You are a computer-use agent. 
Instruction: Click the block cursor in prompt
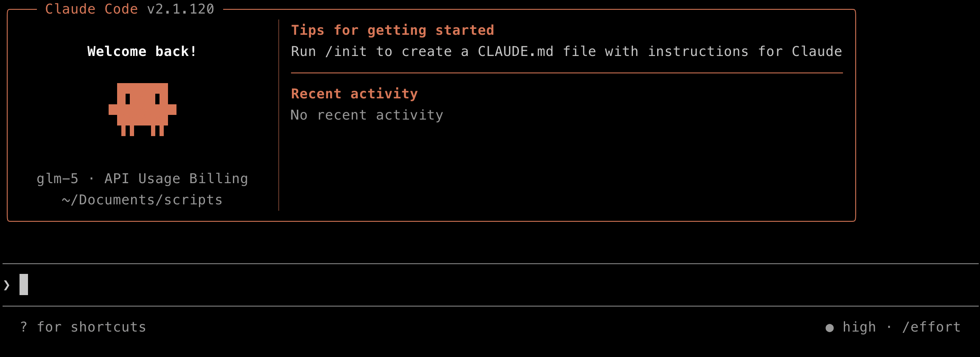click(24, 284)
